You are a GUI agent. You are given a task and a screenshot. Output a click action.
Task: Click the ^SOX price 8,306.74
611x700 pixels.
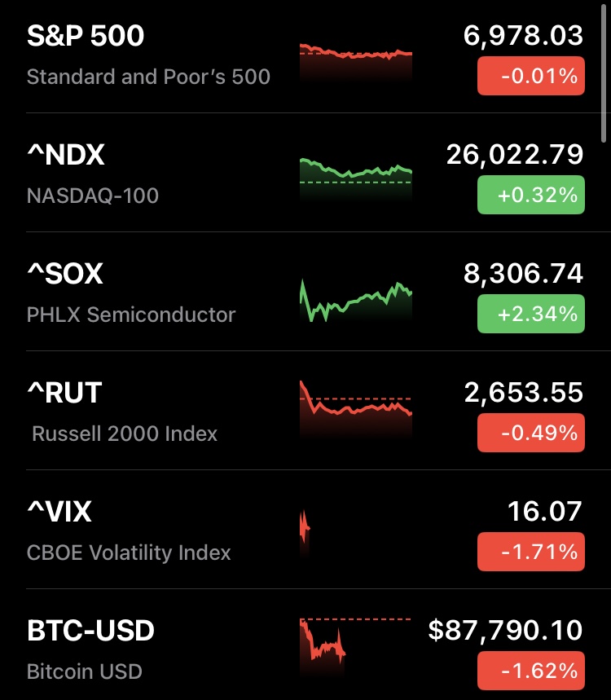pos(523,274)
